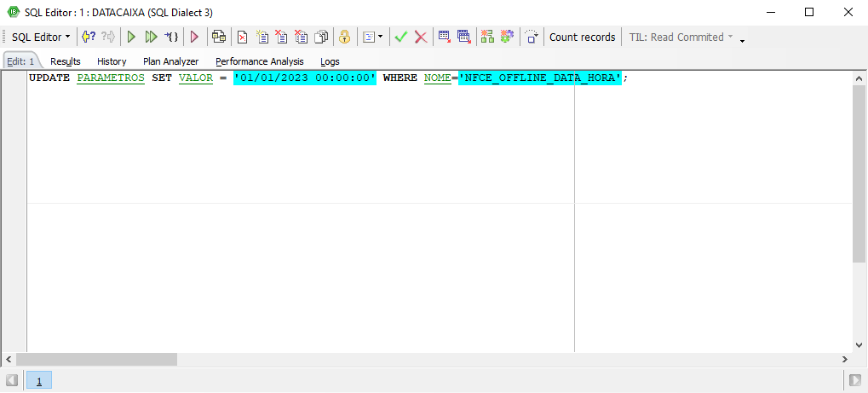Click the execute-at-cursor braces icon
The height and width of the screenshot is (393, 868).
click(x=171, y=37)
